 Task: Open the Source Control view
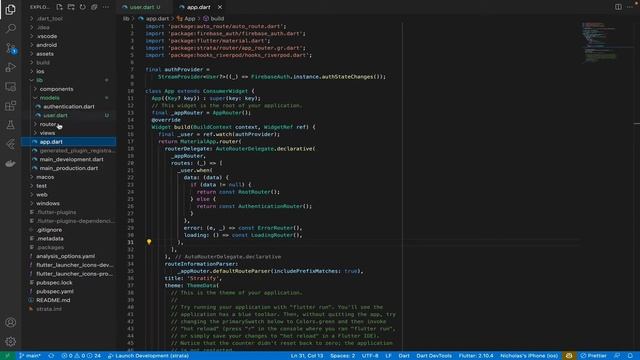11,48
